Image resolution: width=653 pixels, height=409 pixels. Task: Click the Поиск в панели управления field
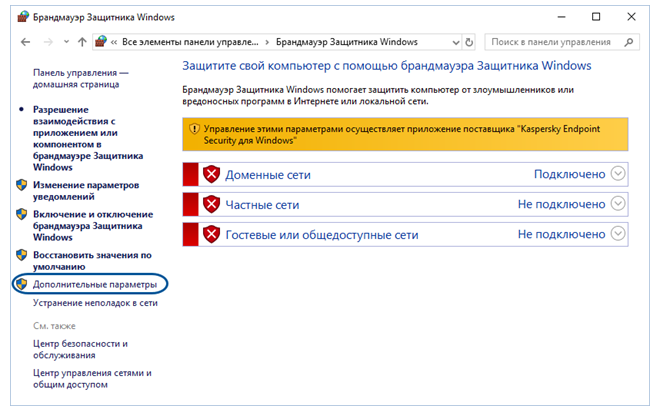pos(550,42)
